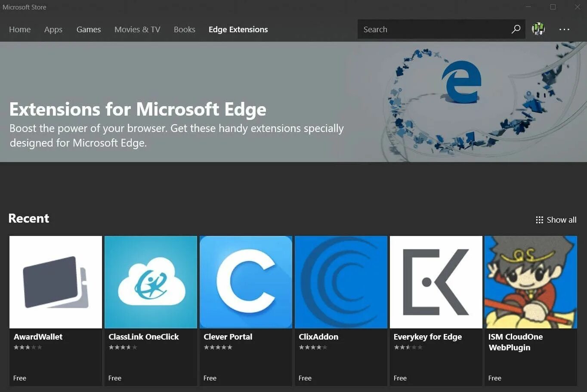The height and width of the screenshot is (392, 587).
Task: Click the Everykey for Edge title
Action: pos(427,337)
